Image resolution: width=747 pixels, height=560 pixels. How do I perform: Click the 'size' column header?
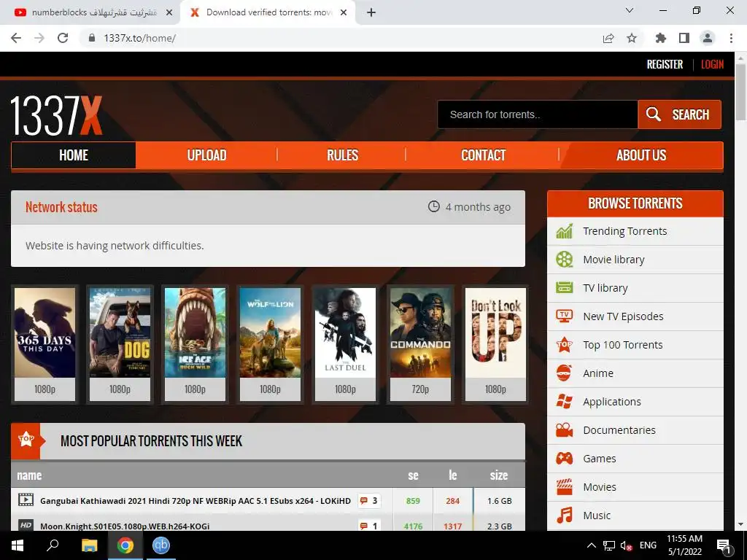[499, 475]
